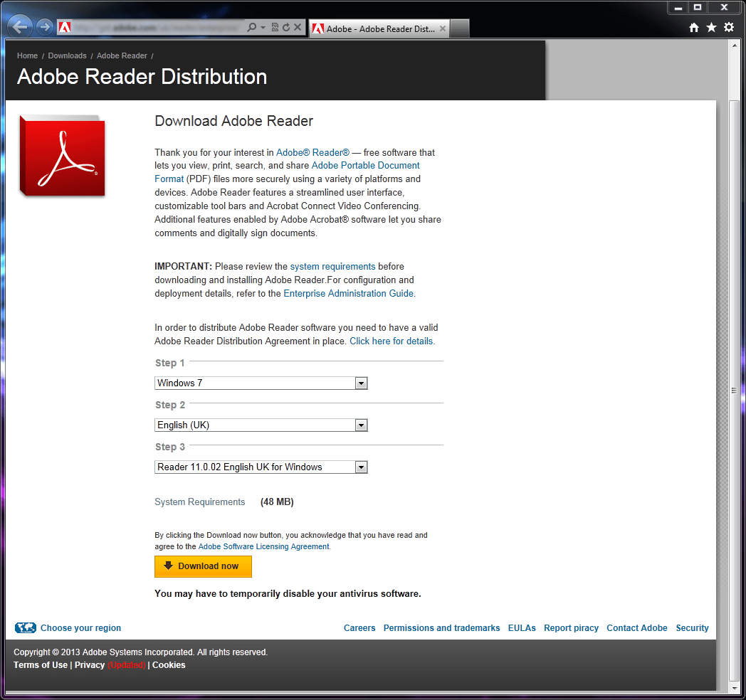Stop page loading with the X icon
This screenshot has width=746, height=700.
pyautogui.click(x=297, y=27)
